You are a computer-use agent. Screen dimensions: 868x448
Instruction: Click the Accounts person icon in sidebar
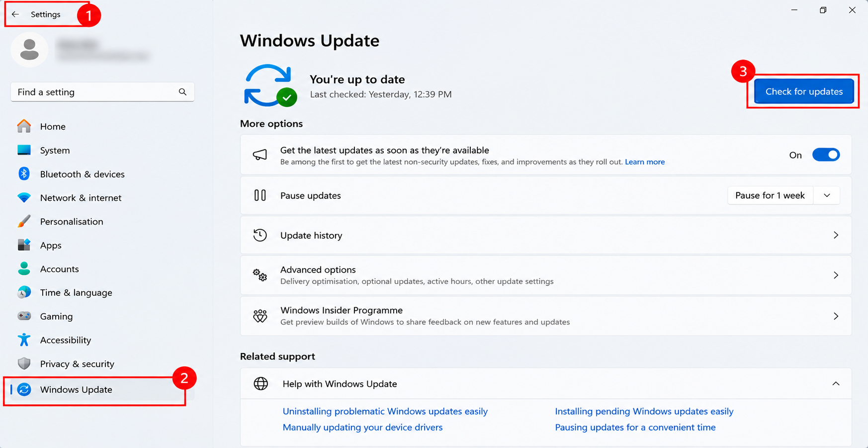click(x=24, y=269)
